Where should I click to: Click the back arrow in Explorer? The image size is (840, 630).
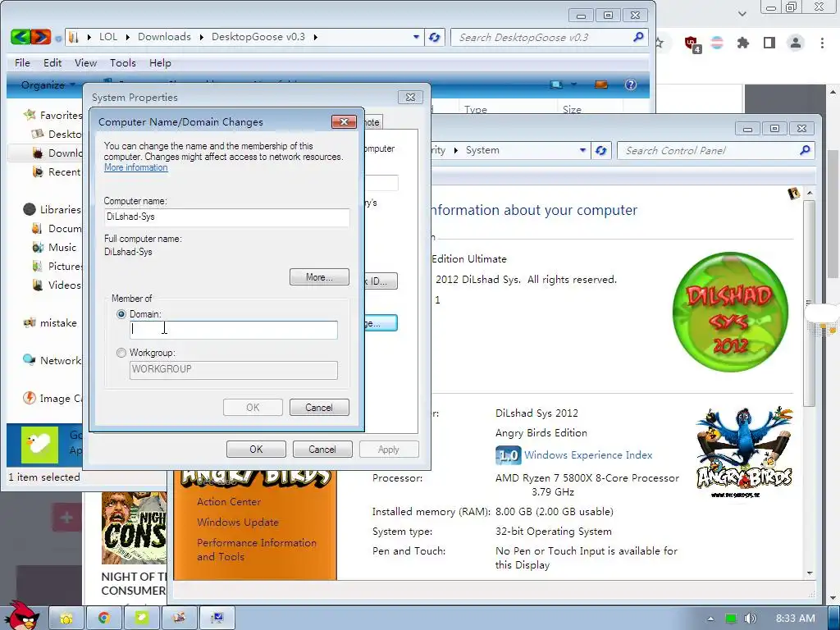[x=21, y=37]
